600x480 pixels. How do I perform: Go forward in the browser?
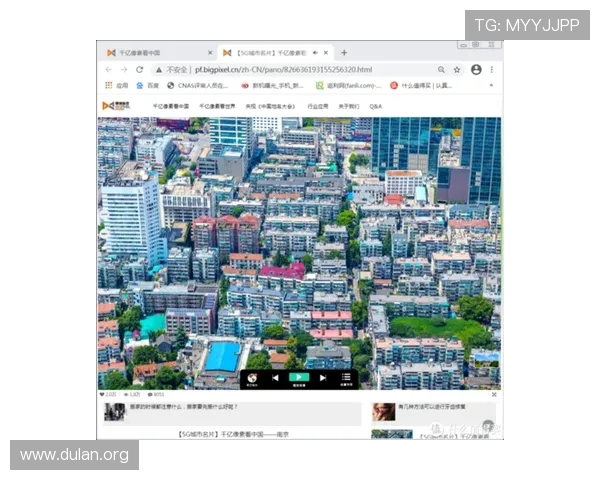click(124, 70)
